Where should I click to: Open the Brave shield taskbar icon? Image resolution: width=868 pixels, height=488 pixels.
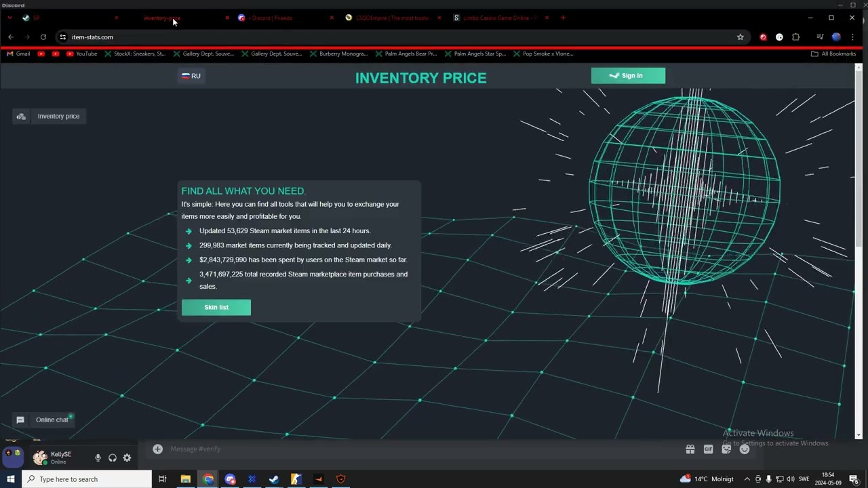340,479
